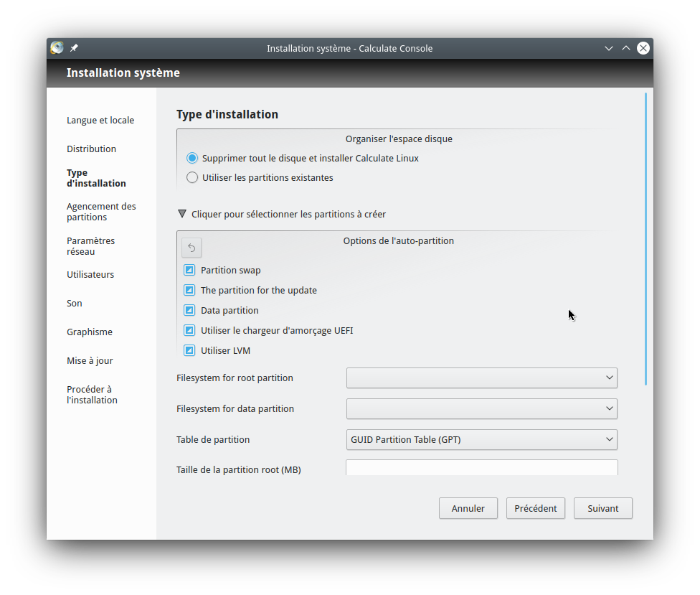
Task: Select 'Supprimer tout le disque' radio option
Action: tap(192, 158)
